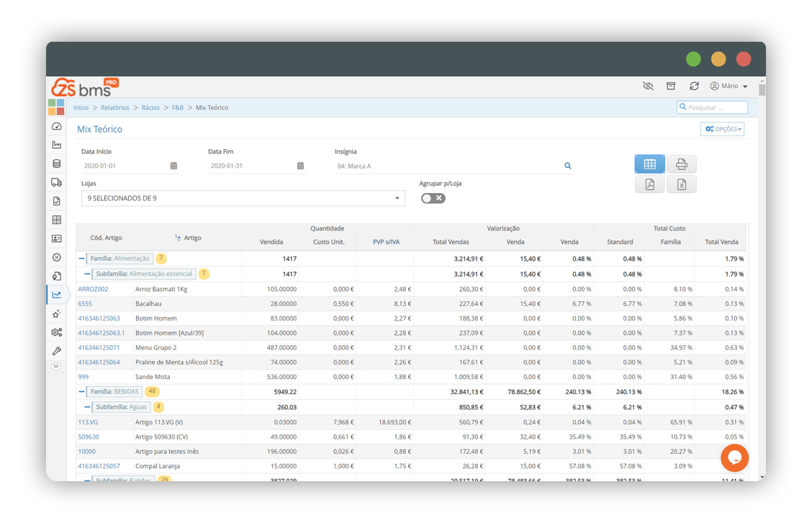Open the colored squares app menu icon
The height and width of the screenshot is (523, 812).
coord(56,107)
